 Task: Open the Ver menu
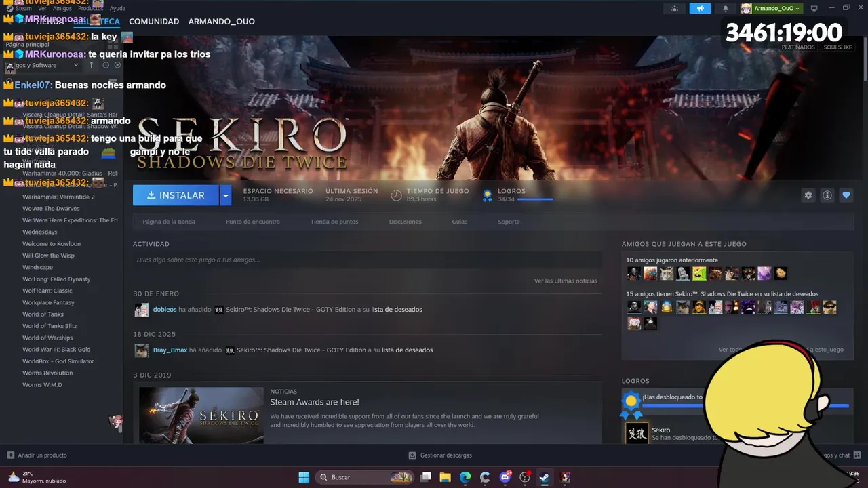[43, 8]
